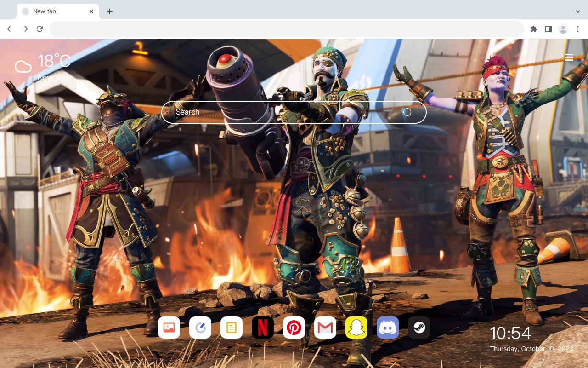Open the Discord shortcut
Image resolution: width=588 pixels, height=368 pixels.
pyautogui.click(x=388, y=328)
